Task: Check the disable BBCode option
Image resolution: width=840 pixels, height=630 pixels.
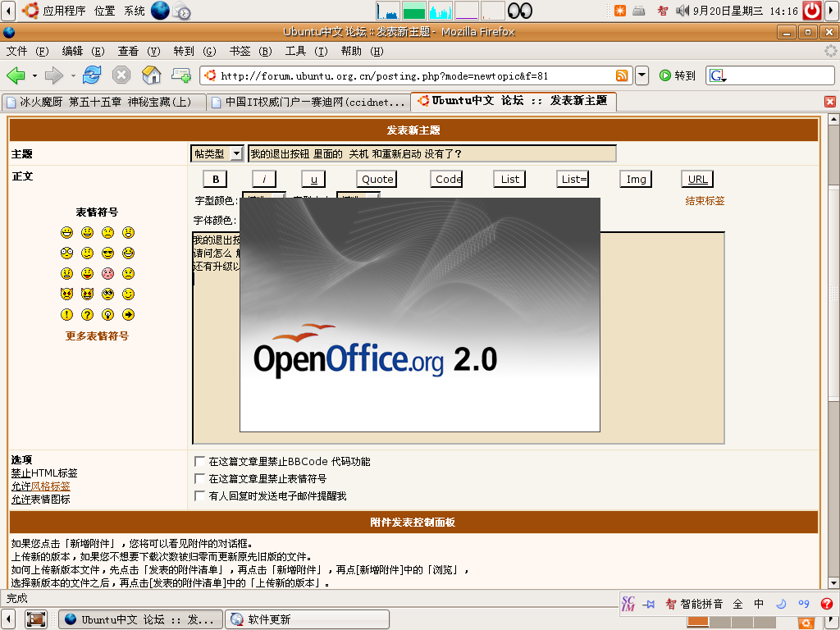Action: tap(199, 461)
